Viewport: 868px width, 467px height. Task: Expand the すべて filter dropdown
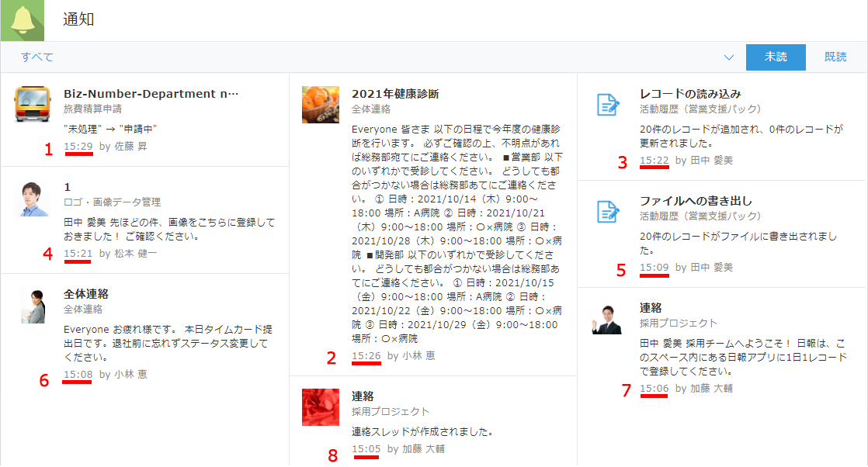[x=36, y=57]
